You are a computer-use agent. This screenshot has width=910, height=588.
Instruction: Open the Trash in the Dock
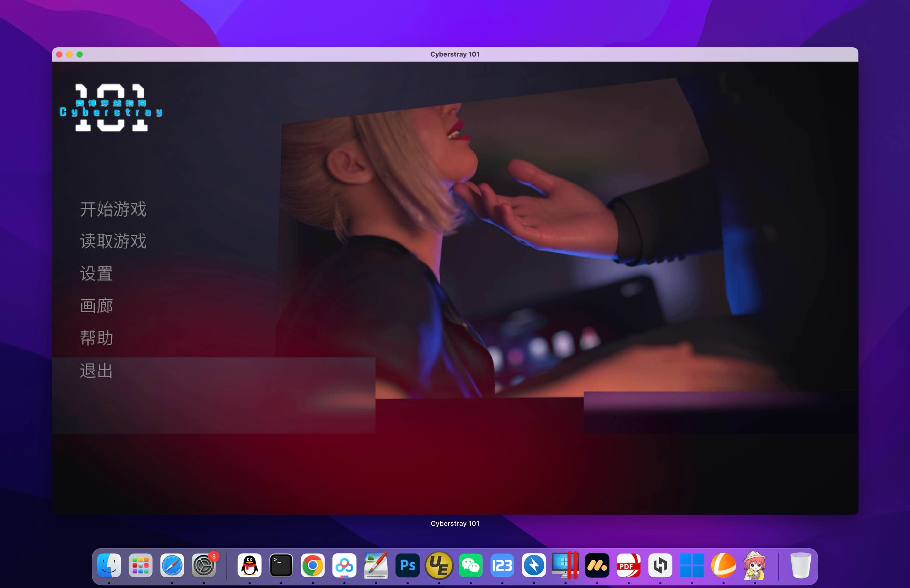coord(800,565)
